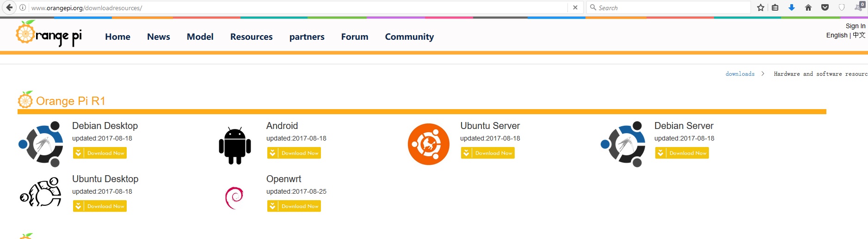Click the Pocket save icon

tap(825, 7)
